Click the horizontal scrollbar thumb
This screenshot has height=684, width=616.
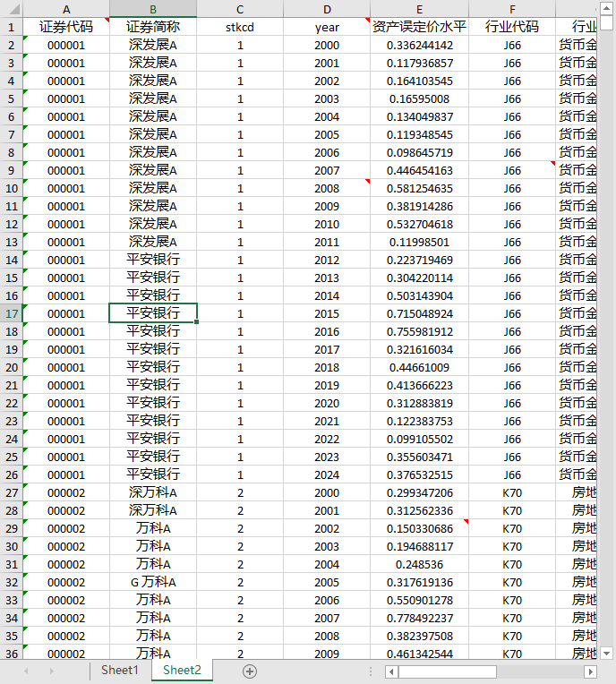447,671
